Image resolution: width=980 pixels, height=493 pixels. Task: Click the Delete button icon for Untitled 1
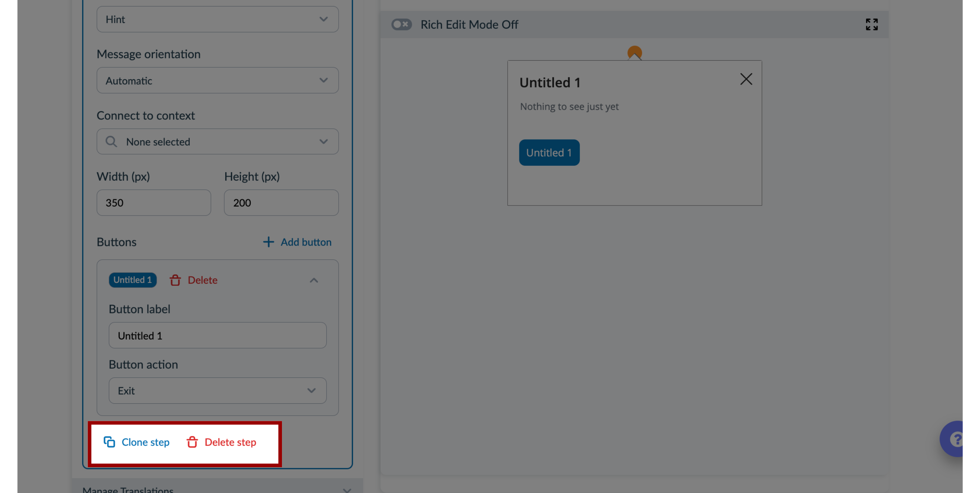[175, 279]
